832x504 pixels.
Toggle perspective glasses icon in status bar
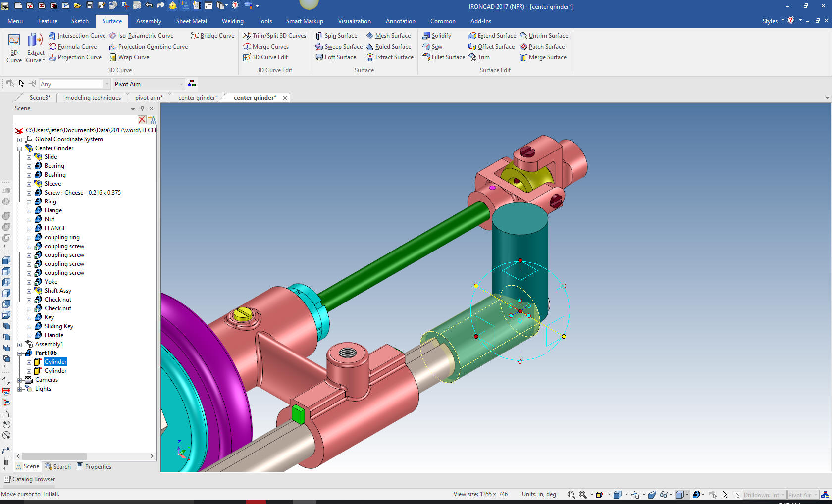tap(664, 495)
